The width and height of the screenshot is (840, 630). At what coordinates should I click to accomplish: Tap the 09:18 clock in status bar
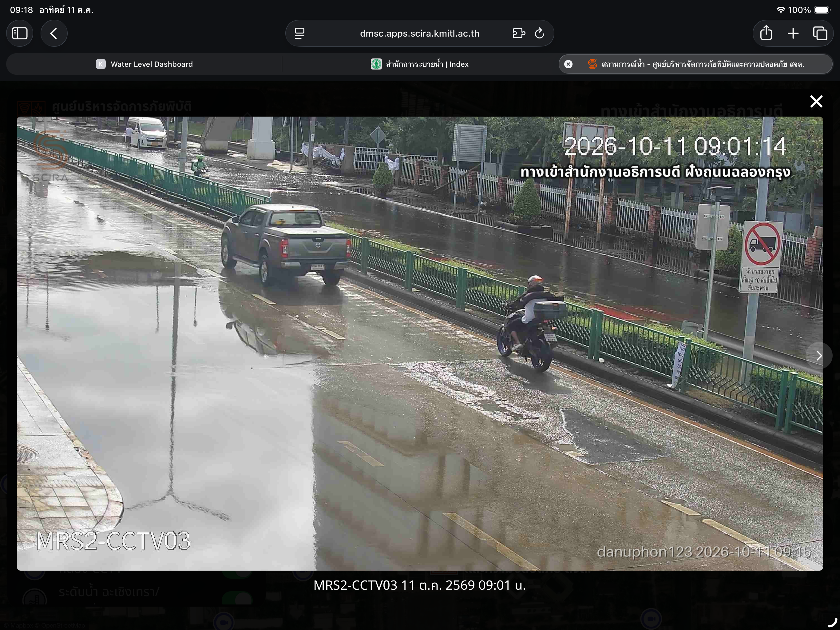21,10
